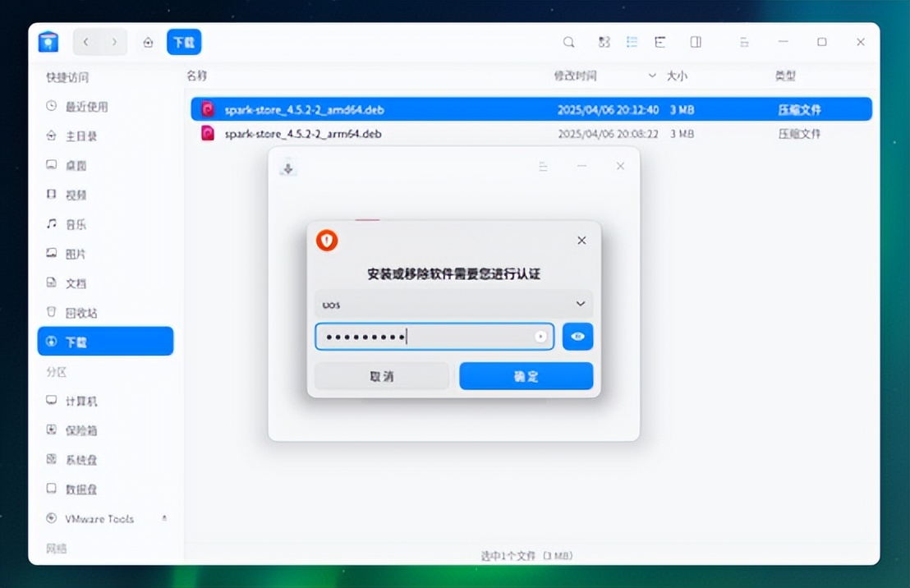910x588 pixels.
Task: Open the 修改时间 sort dropdown chevron
Action: tap(653, 75)
